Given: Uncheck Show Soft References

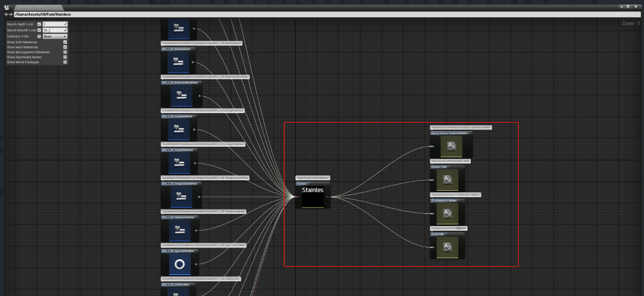Looking at the screenshot, I should click(65, 42).
